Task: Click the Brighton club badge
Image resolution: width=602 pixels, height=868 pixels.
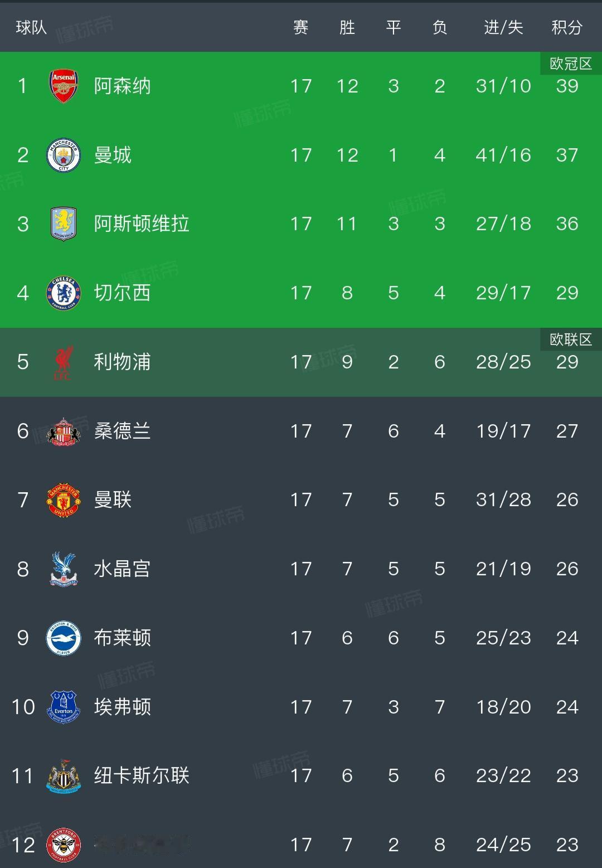Action: click(64, 638)
